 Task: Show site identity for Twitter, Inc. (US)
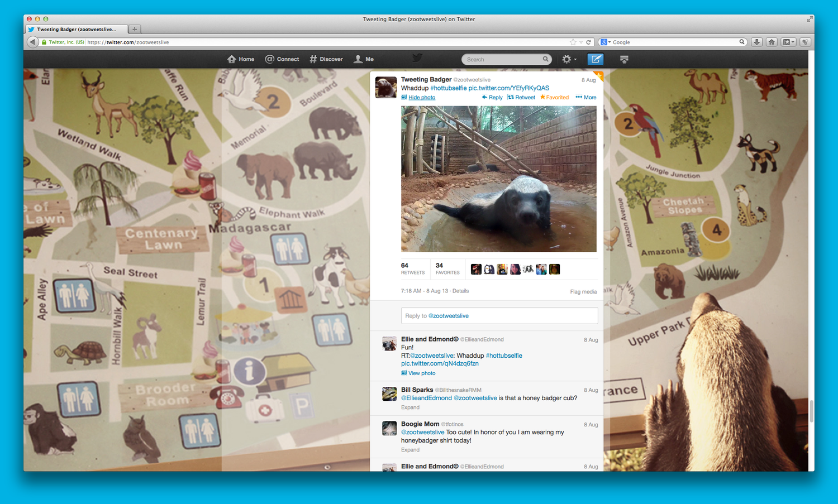click(63, 42)
